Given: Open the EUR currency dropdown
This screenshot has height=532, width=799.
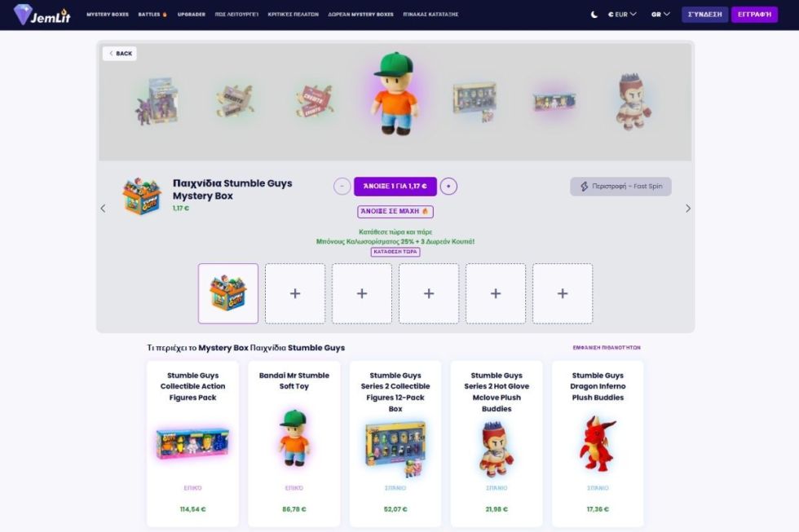Looking at the screenshot, I should (x=622, y=14).
